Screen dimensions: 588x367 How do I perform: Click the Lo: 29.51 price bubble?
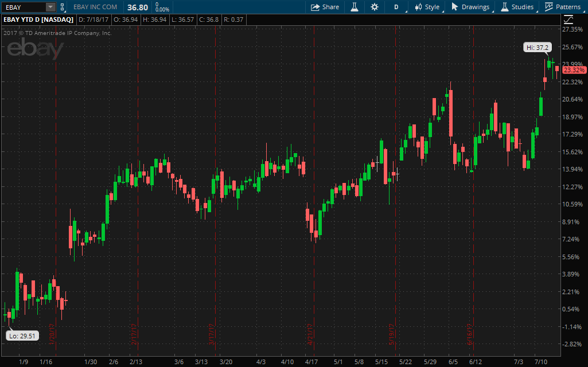point(23,335)
